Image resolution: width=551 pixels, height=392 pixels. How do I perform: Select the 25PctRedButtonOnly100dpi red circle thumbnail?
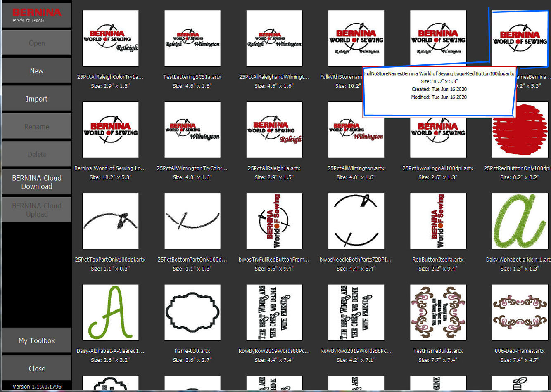[520, 132]
